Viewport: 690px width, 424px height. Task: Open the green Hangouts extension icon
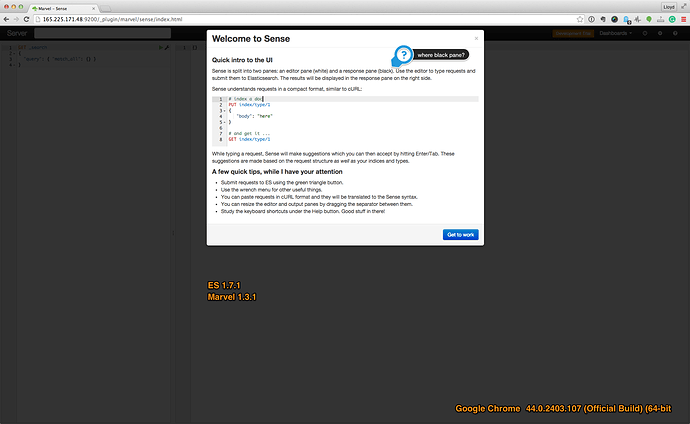click(649, 19)
